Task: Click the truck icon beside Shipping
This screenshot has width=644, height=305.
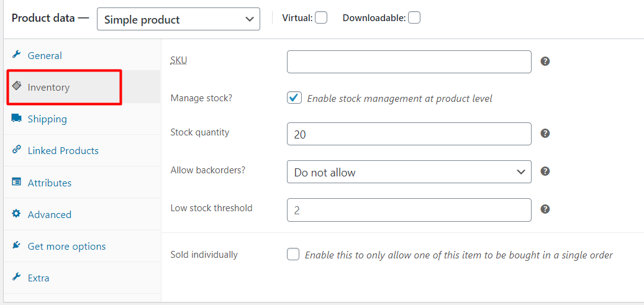Action: coord(17,119)
